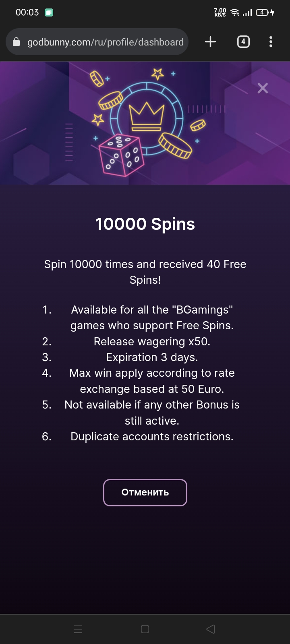Screen dimensions: 290x644
Task: Open recent apps from navigation bar
Action: (x=79, y=629)
